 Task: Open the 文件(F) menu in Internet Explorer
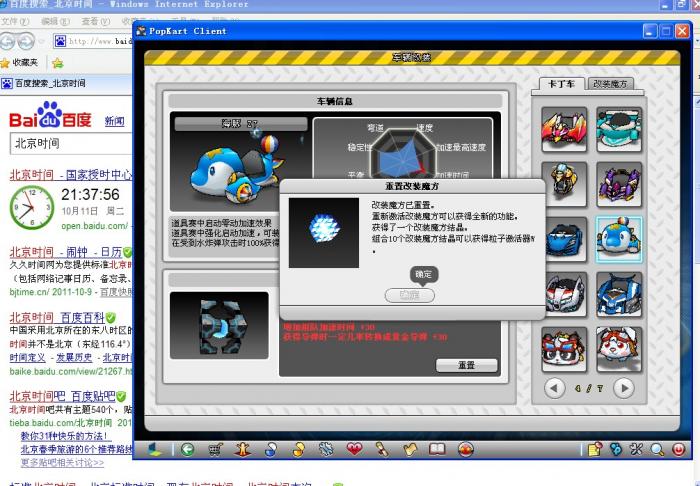coord(15,21)
